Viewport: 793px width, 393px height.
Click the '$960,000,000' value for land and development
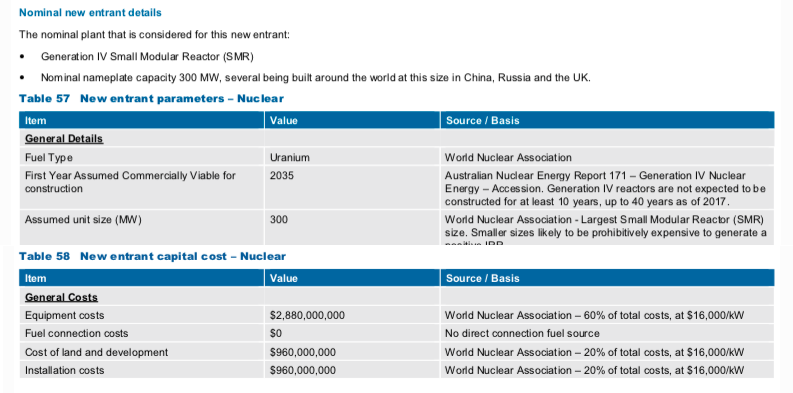[303, 353]
